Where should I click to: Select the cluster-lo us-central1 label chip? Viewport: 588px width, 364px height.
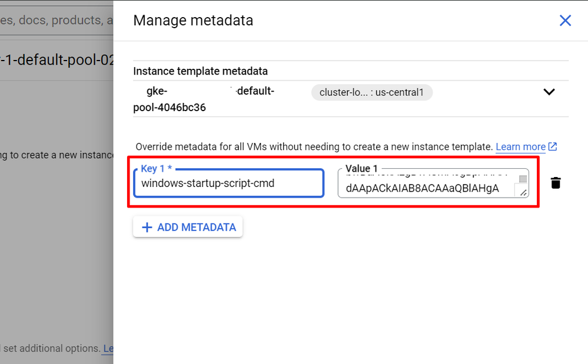coord(371,92)
